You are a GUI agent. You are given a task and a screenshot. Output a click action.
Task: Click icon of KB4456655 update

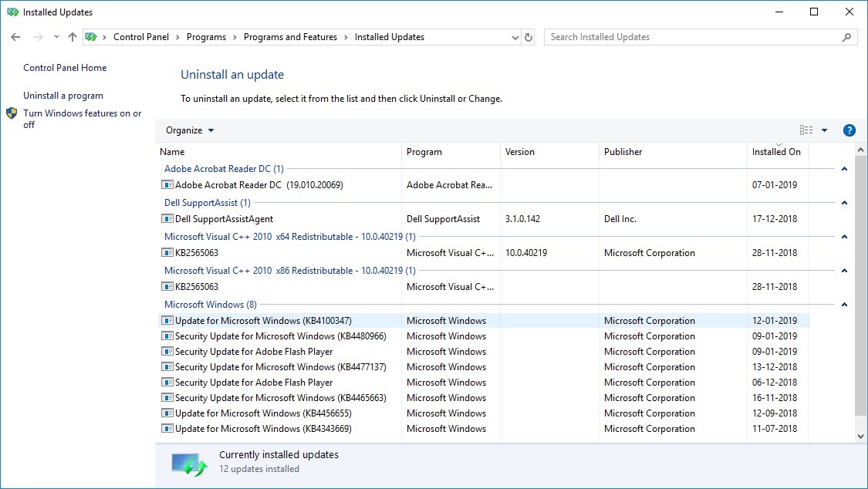coord(167,413)
